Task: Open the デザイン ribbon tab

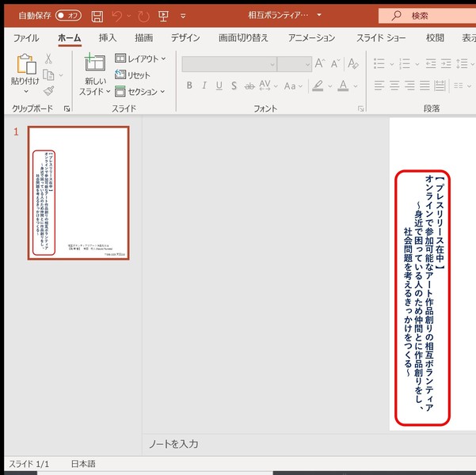Action: [x=185, y=37]
